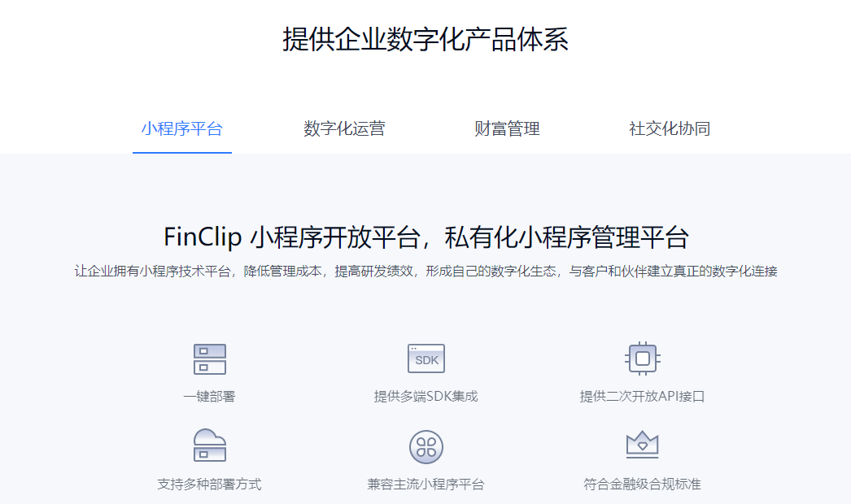Click the FinClip 小程序开放平台 heading

(x=426, y=237)
